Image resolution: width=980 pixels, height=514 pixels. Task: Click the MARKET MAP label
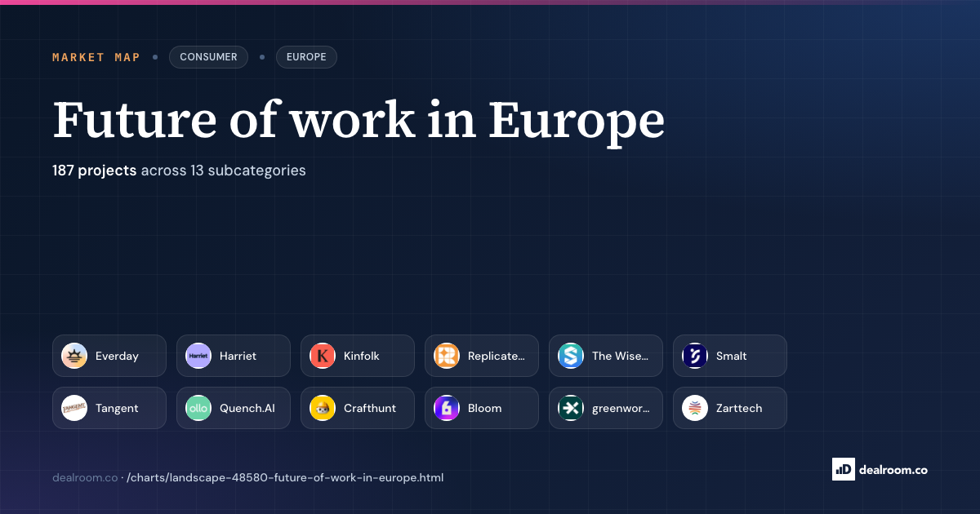(96, 57)
